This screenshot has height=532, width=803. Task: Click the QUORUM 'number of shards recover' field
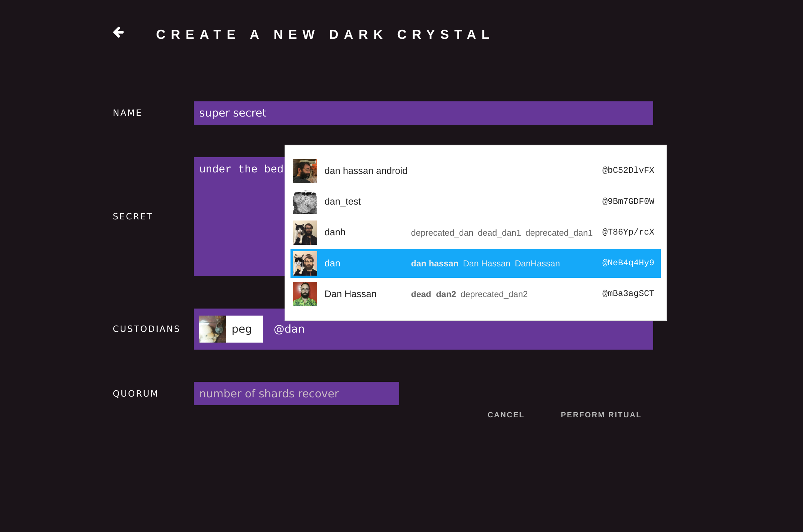(296, 393)
